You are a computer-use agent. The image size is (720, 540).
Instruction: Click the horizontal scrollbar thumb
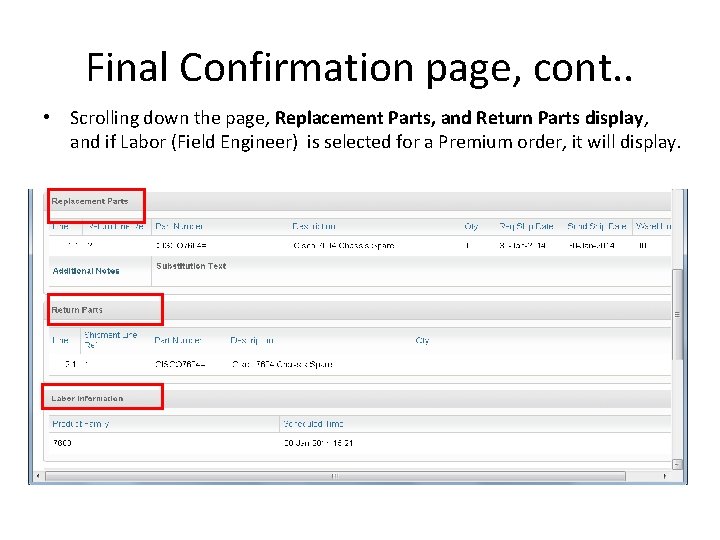(335, 476)
